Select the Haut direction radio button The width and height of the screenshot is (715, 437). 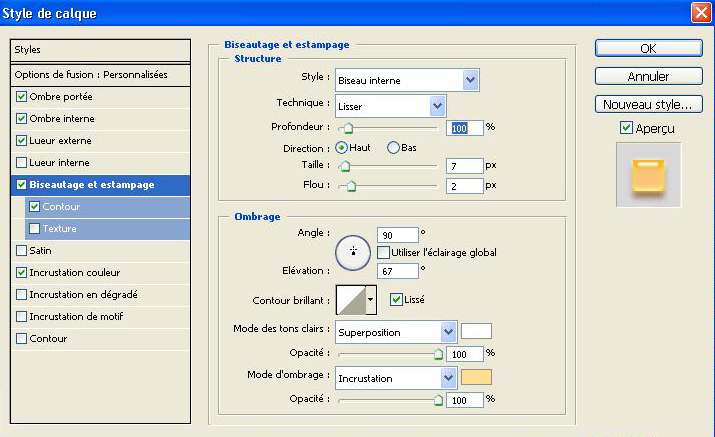point(341,148)
